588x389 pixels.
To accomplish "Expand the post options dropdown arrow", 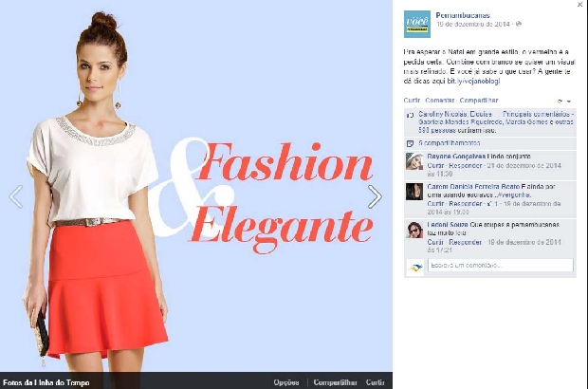I will 569,102.
